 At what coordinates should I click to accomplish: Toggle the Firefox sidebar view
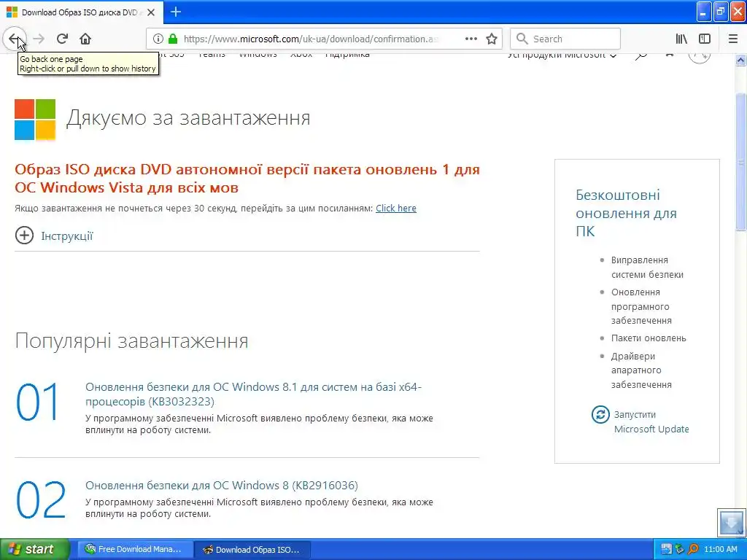(705, 39)
